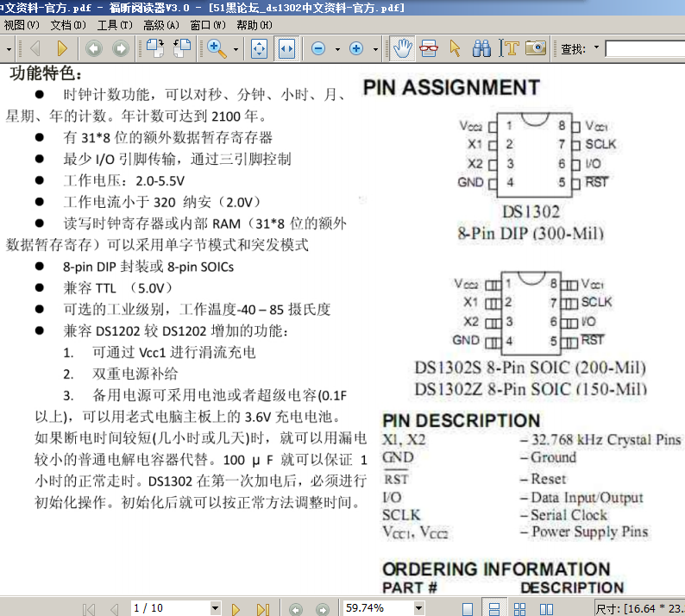Open dropdown beside the zoom out button
The width and height of the screenshot is (685, 616).
[x=337, y=49]
